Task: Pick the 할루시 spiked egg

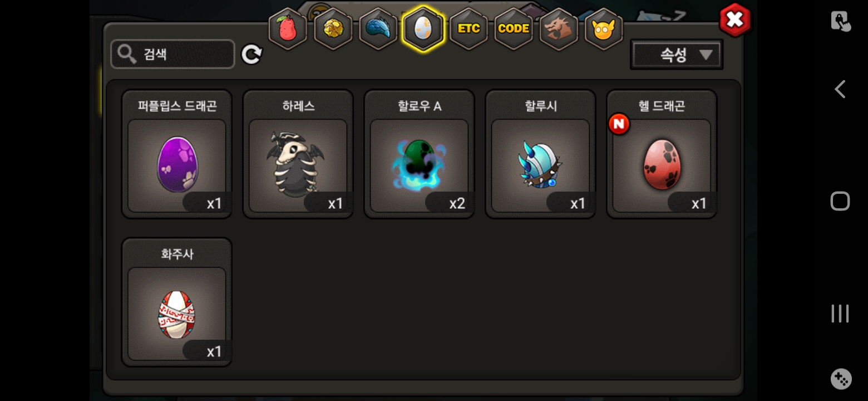Action: coord(541,154)
